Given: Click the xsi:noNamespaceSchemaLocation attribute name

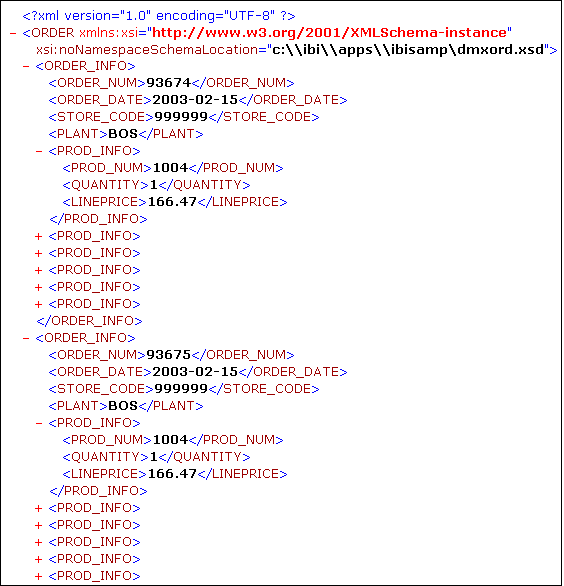Looking at the screenshot, I should [x=147, y=50].
